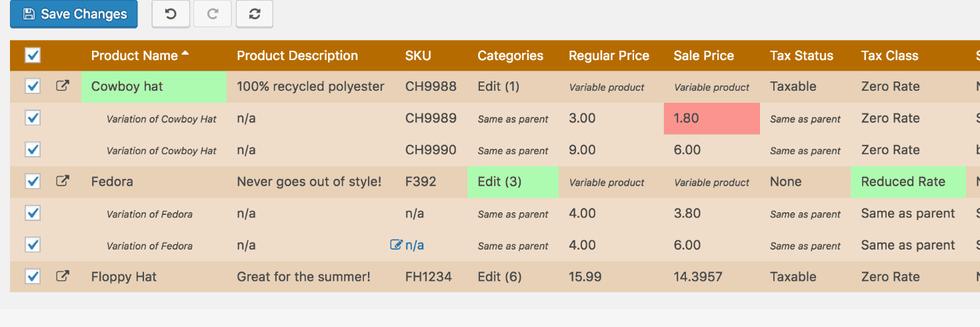Open Fedora Tax Status None cell
Viewport: 980px width, 327px height.
click(785, 182)
